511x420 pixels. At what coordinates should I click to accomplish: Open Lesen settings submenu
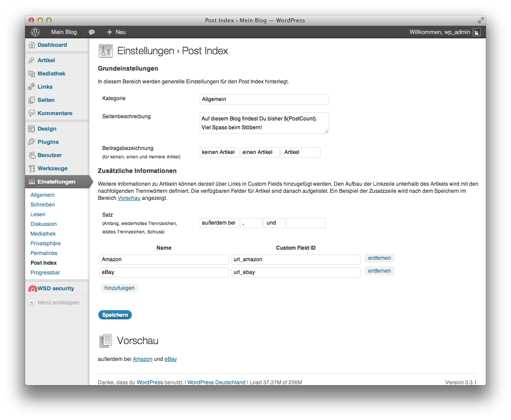pyautogui.click(x=38, y=214)
